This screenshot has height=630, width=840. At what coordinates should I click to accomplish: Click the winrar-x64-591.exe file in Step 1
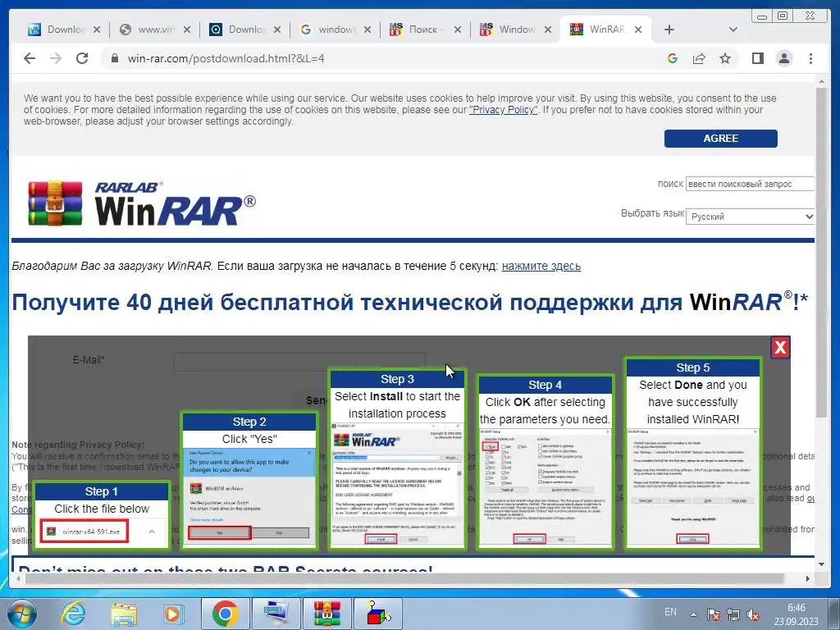pos(84,532)
